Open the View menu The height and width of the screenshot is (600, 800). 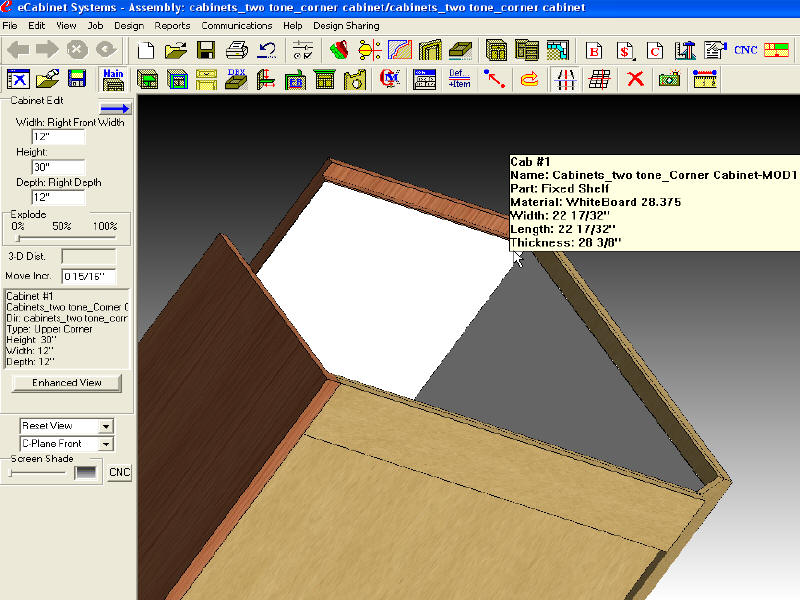[66, 26]
